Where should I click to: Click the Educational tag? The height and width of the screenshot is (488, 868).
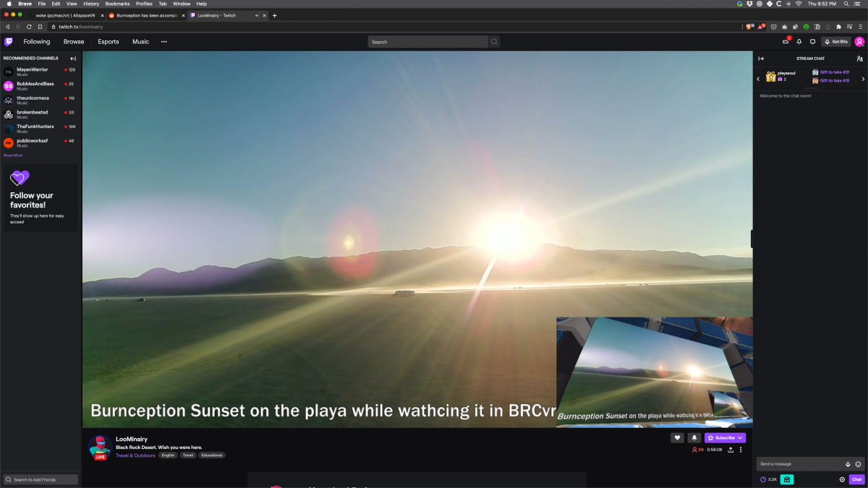coord(212,455)
